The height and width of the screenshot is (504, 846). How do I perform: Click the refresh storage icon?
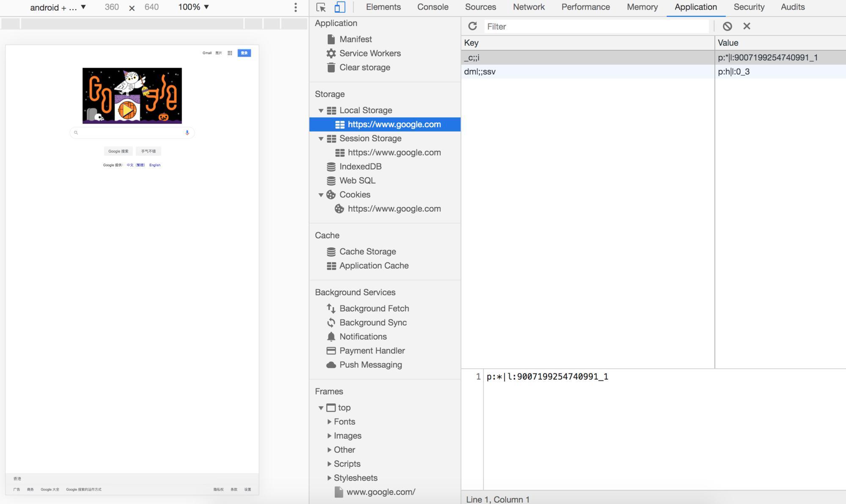click(x=472, y=26)
